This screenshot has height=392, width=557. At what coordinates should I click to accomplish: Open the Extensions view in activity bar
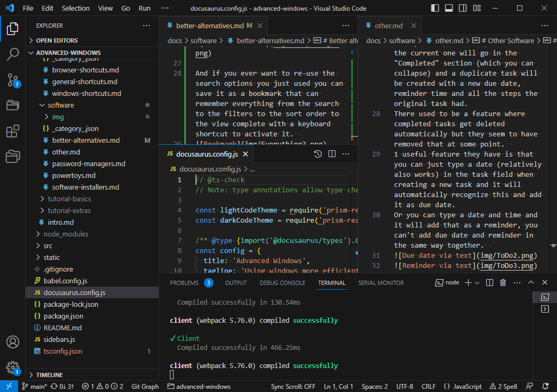pyautogui.click(x=12, y=131)
